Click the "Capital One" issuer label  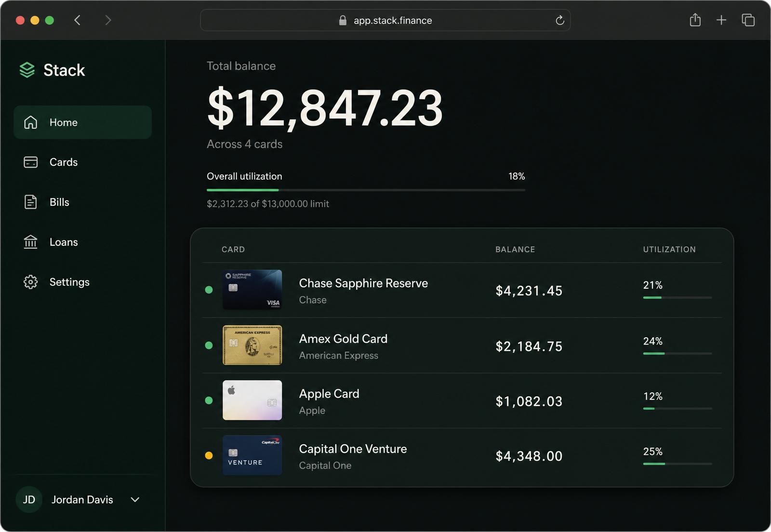pos(325,465)
